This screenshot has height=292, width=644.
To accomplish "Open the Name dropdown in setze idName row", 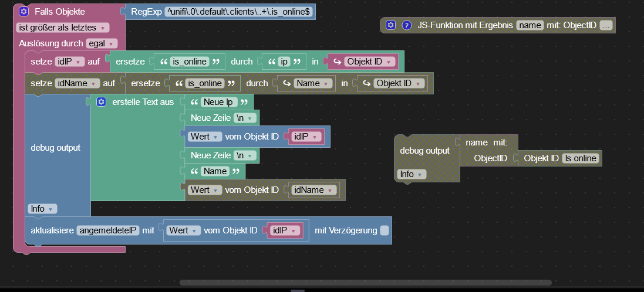I will tap(313, 83).
